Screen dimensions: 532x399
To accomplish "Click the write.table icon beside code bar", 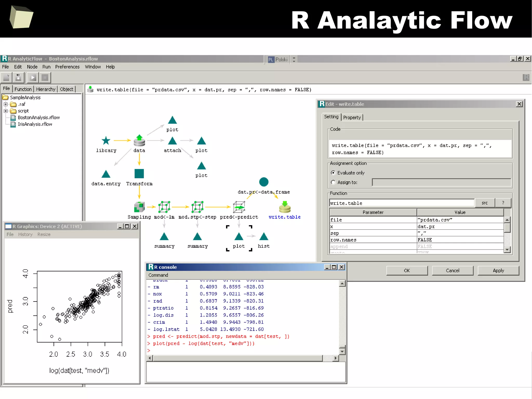I will tap(90, 89).
